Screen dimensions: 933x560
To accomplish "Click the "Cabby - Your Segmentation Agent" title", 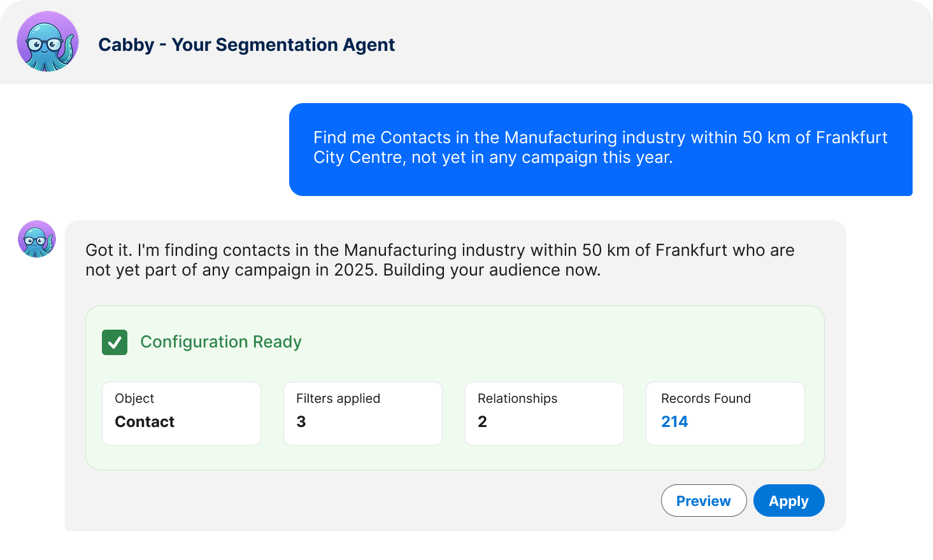I will click(x=246, y=45).
